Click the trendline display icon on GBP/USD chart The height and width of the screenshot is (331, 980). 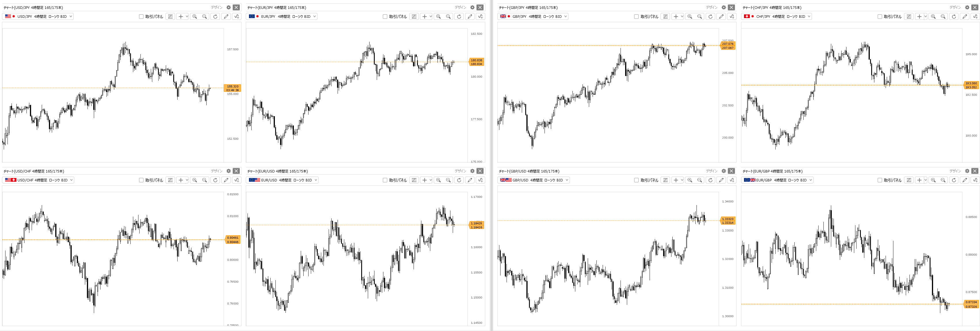point(665,180)
